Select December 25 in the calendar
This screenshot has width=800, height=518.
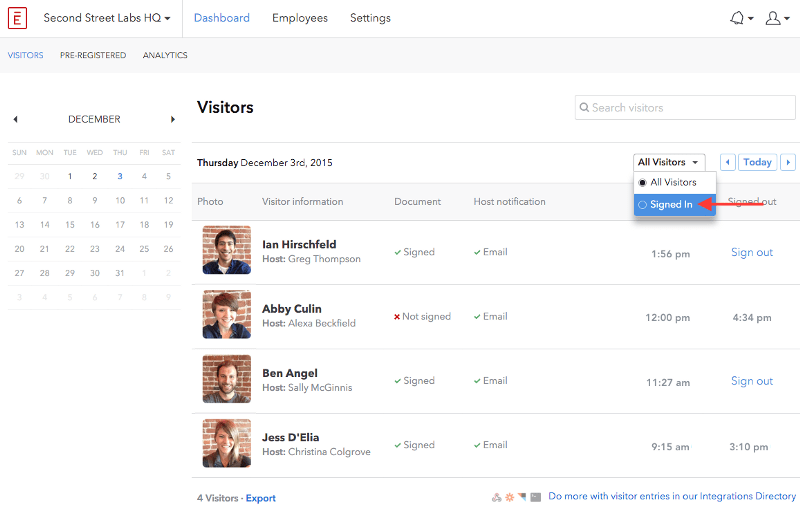click(x=144, y=249)
